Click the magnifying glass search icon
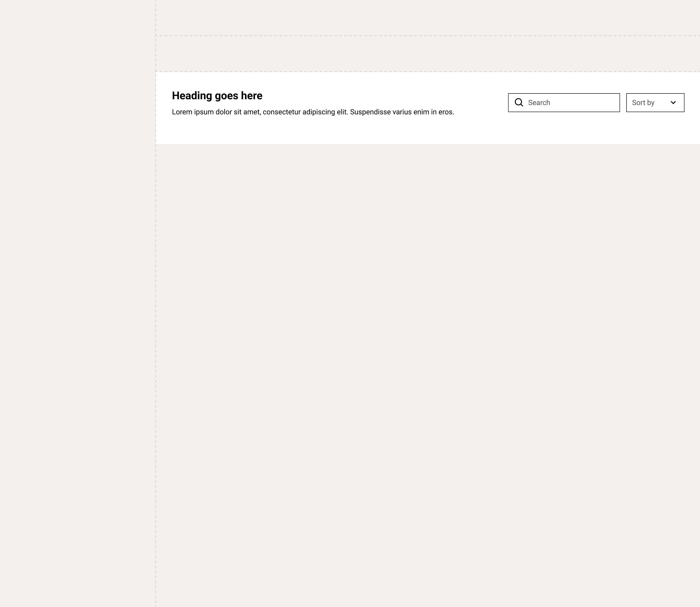700x607 pixels. 519,102
